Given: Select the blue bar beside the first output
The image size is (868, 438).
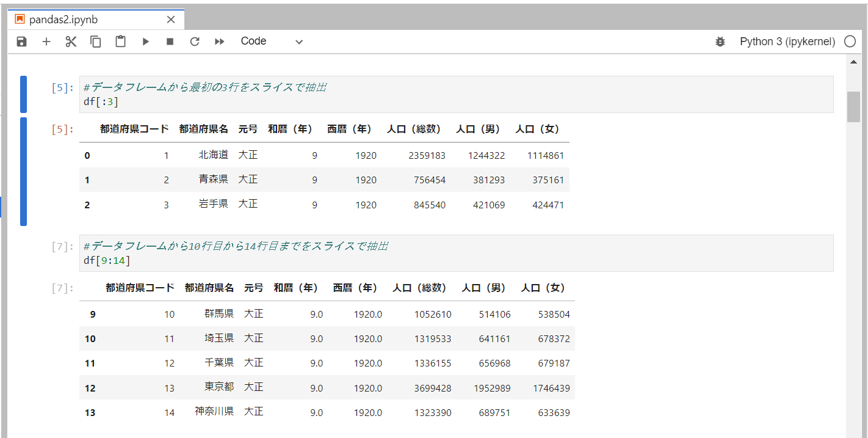Looking at the screenshot, I should coord(23,171).
